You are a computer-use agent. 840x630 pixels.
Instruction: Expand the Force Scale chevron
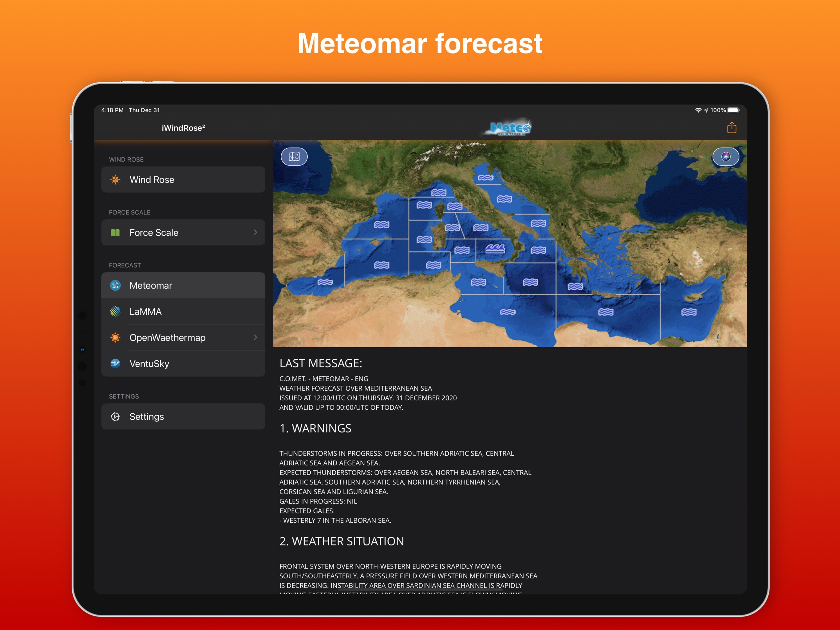(x=255, y=232)
